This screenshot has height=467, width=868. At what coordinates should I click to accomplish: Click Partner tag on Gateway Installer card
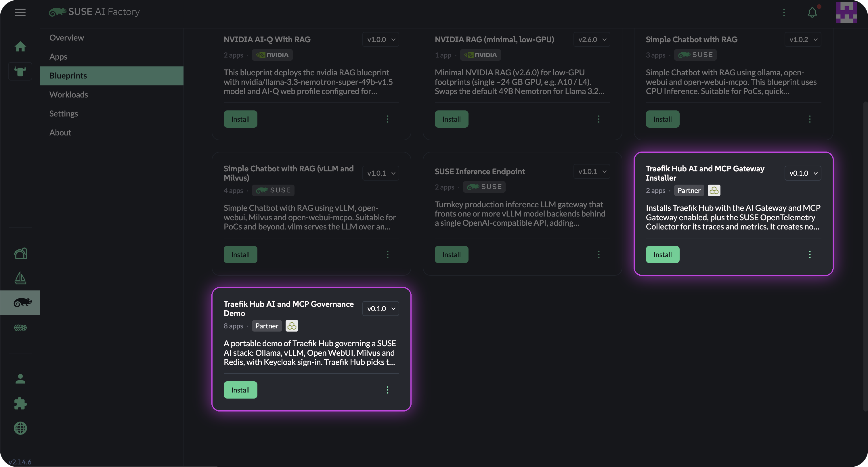point(689,190)
